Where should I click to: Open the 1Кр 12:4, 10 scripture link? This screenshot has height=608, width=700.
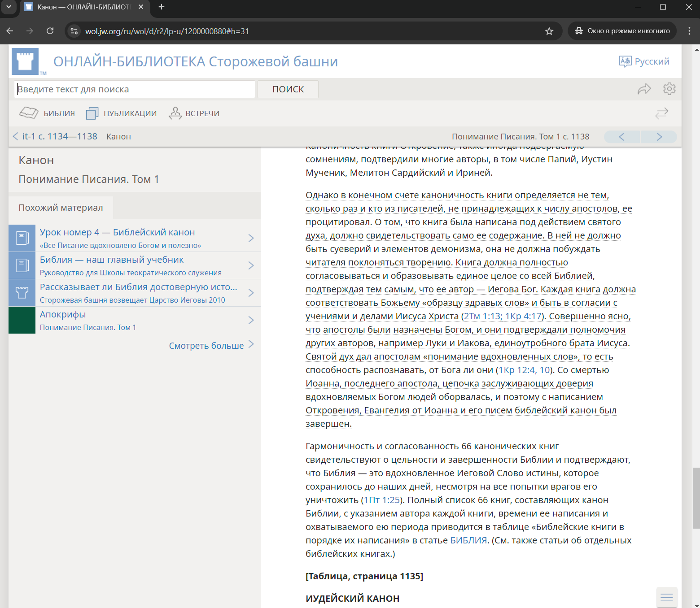(x=524, y=370)
